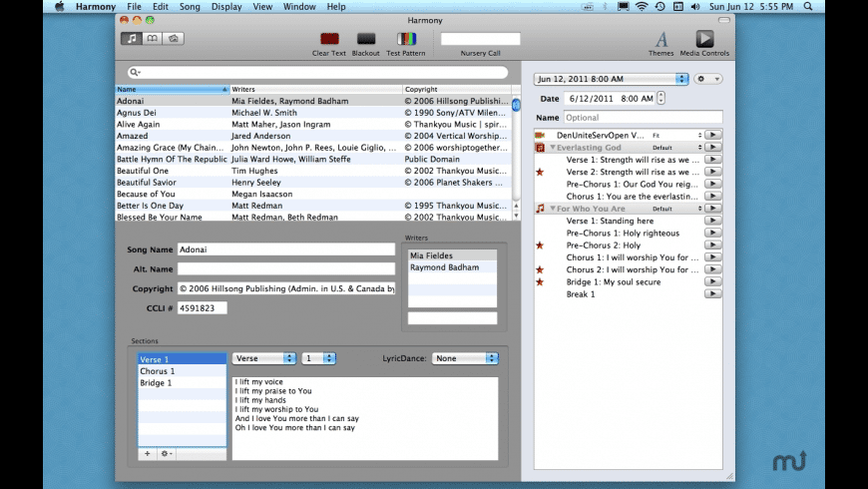Collapse the For Who You Are song
This screenshot has width=868, height=489.
(x=553, y=209)
